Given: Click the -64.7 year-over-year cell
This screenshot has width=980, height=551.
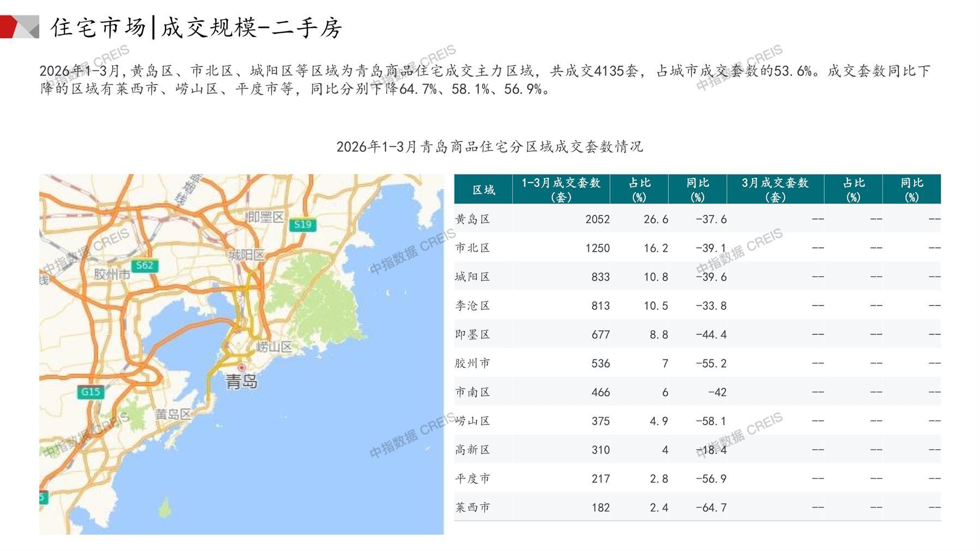Looking at the screenshot, I should (x=711, y=507).
